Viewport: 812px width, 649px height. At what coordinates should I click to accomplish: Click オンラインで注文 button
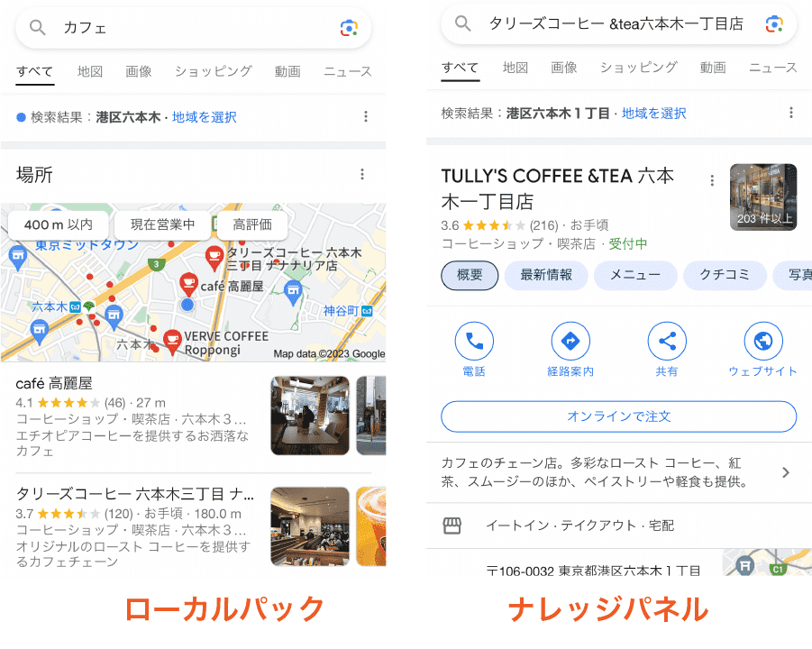(x=619, y=416)
